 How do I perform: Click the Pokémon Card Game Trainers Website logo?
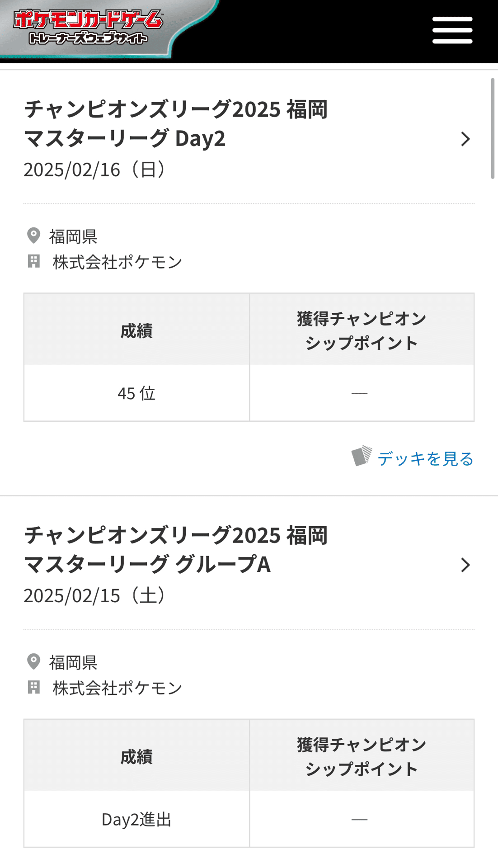coord(88,28)
